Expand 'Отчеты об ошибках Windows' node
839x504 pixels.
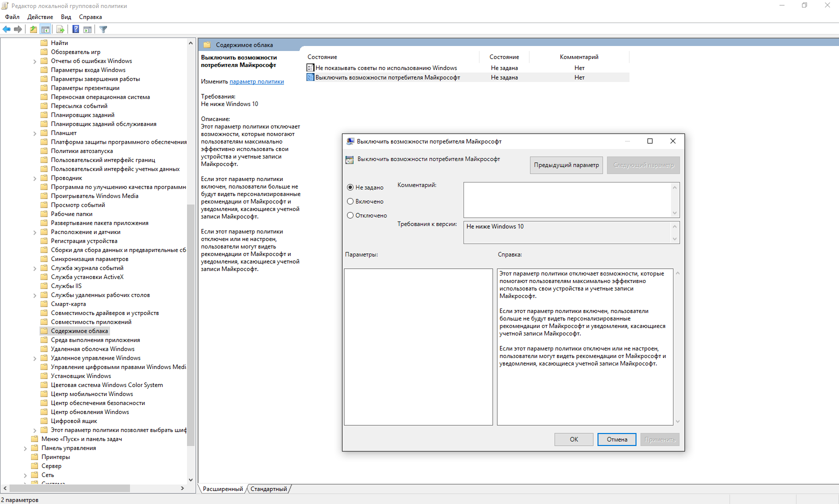coord(35,61)
